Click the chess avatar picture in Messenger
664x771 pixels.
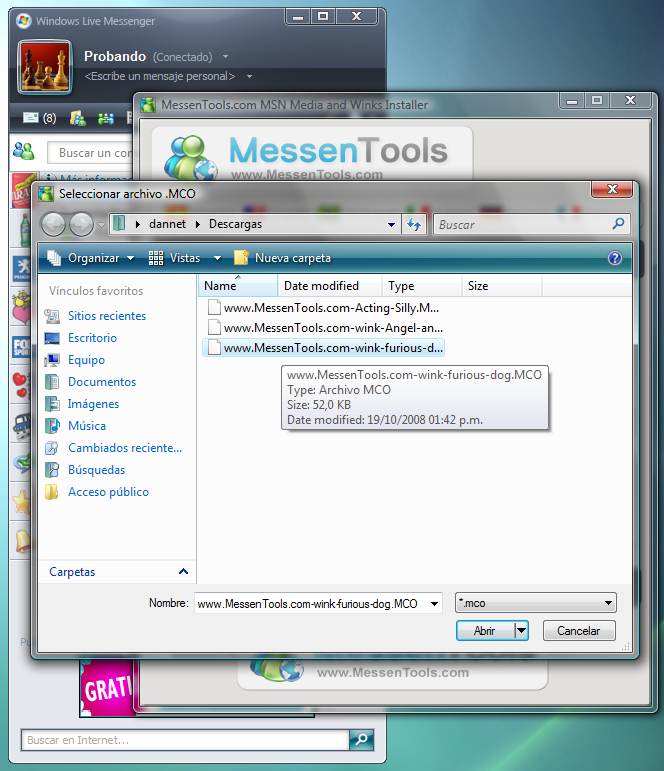pos(45,68)
